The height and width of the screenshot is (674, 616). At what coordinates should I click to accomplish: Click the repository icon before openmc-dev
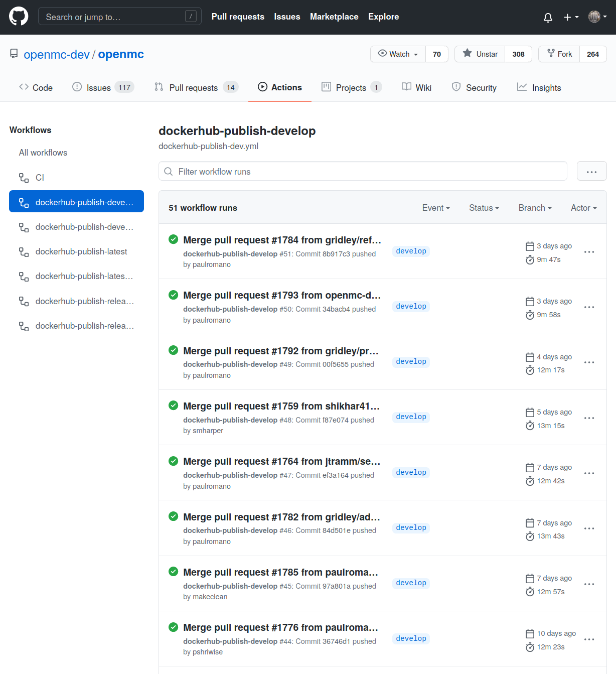(14, 54)
